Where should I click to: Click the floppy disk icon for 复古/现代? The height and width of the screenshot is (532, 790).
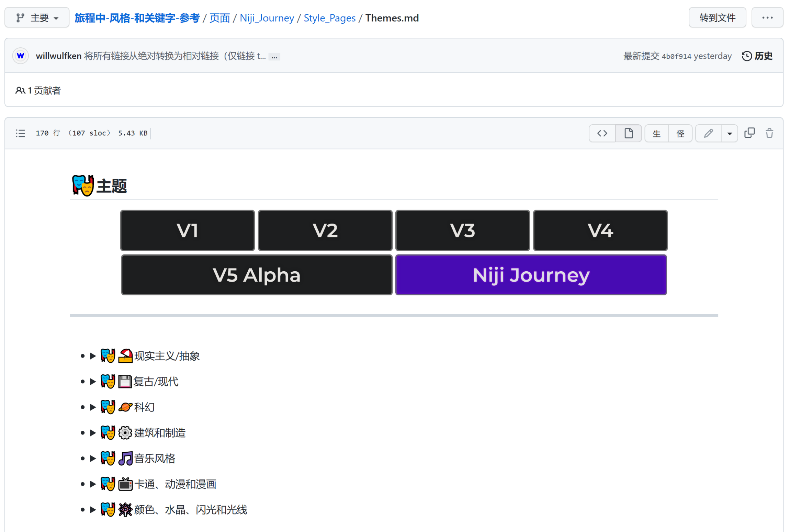click(x=125, y=382)
